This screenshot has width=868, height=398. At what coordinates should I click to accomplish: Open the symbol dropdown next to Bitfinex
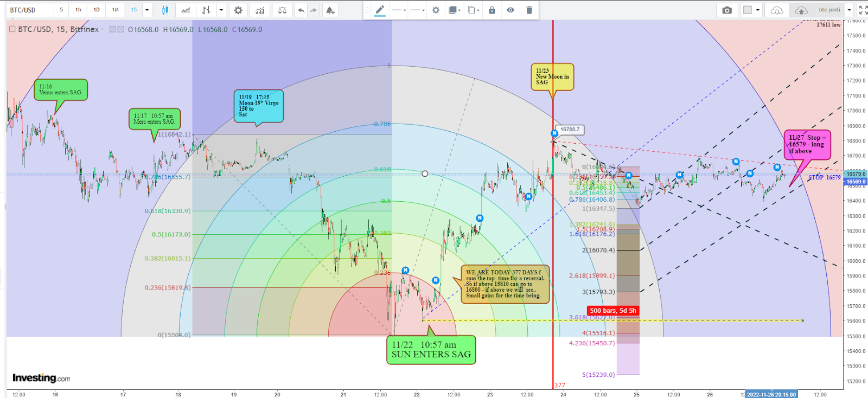103,29
